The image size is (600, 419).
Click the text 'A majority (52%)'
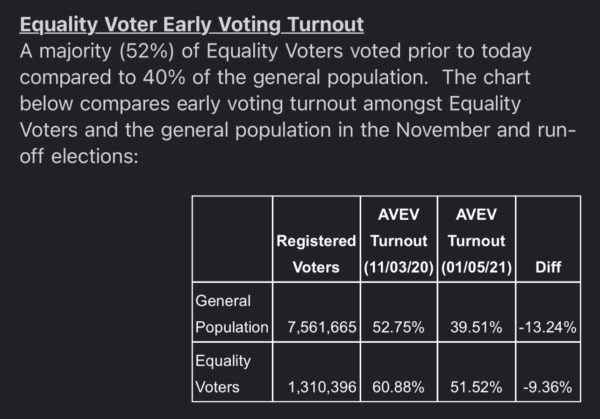[x=97, y=51]
